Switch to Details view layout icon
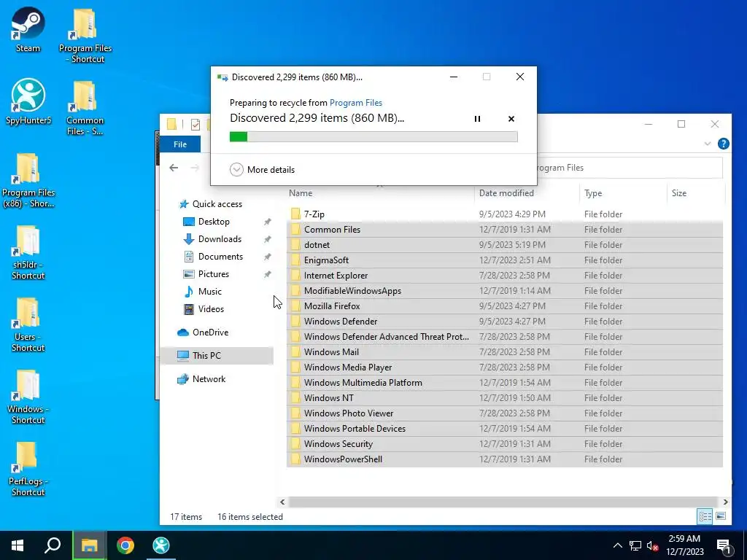 [705, 516]
